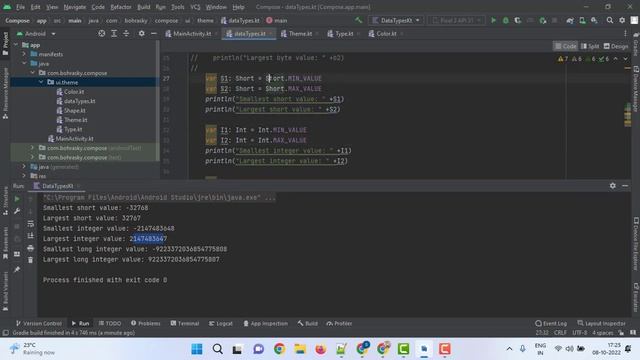Click the hammer Make Project icon
This screenshot has height=360, width=640.
pyautogui.click(x=358, y=20)
